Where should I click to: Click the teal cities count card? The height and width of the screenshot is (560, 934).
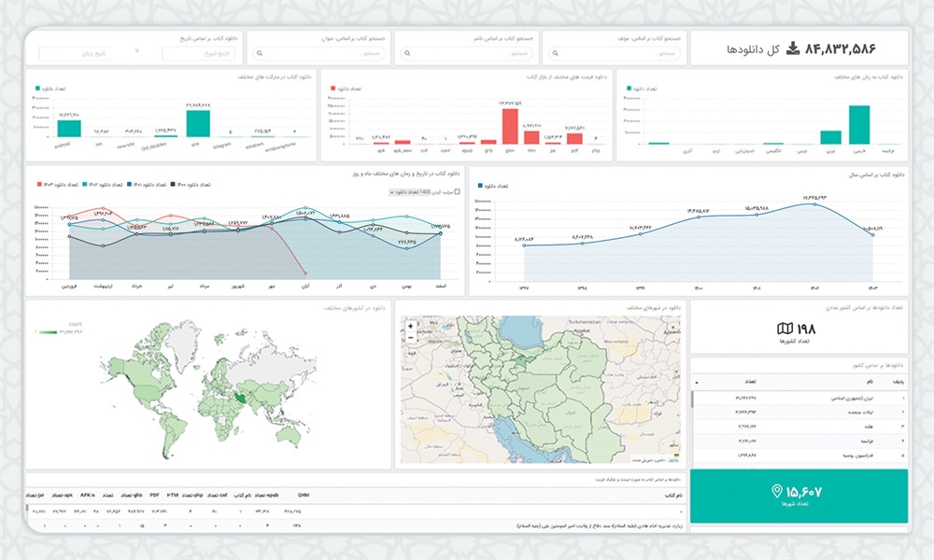[800, 496]
